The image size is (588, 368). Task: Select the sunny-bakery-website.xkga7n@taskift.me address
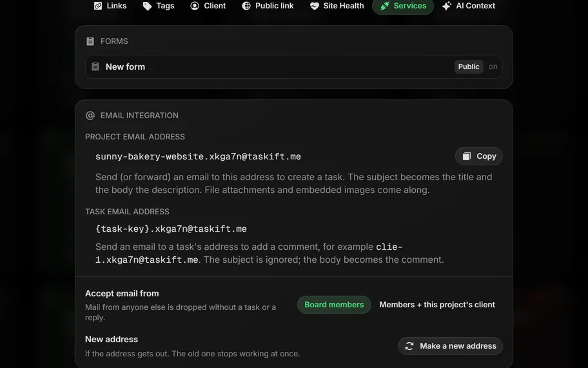click(198, 157)
